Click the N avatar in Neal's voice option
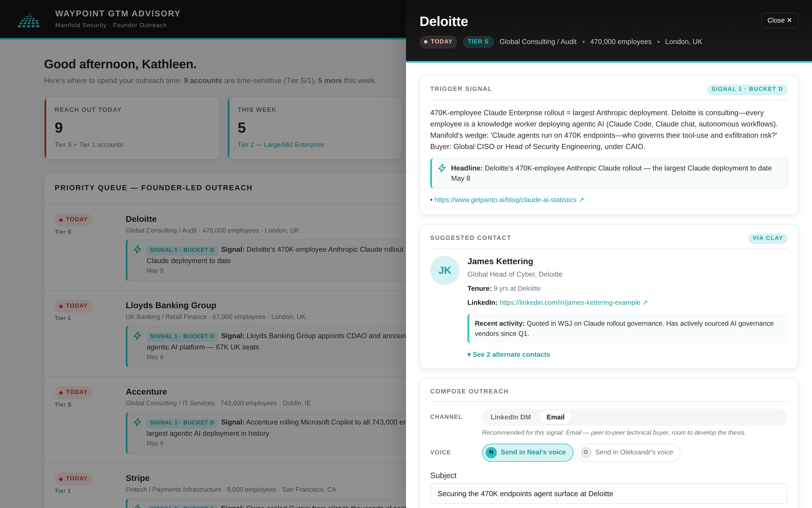 (491, 452)
